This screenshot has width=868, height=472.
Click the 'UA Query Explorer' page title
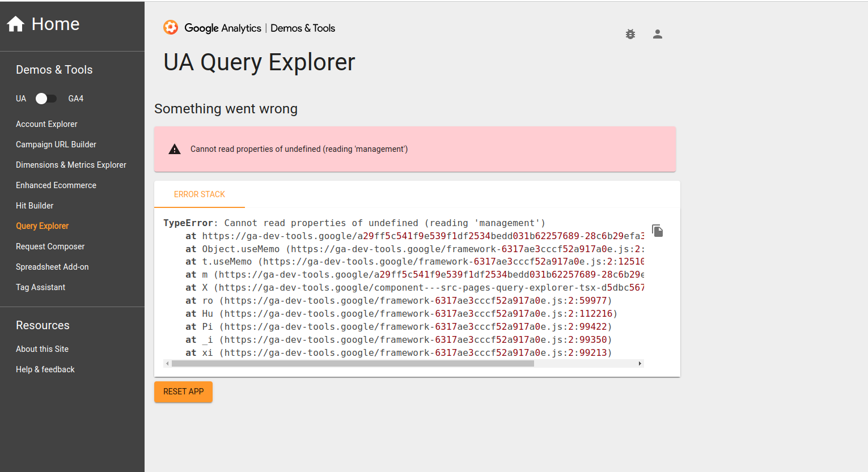259,62
